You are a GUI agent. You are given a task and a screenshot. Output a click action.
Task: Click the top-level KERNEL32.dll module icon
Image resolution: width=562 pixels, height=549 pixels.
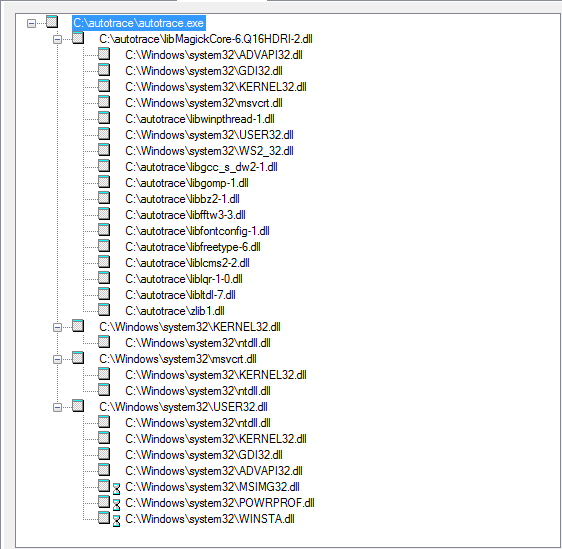click(78, 325)
